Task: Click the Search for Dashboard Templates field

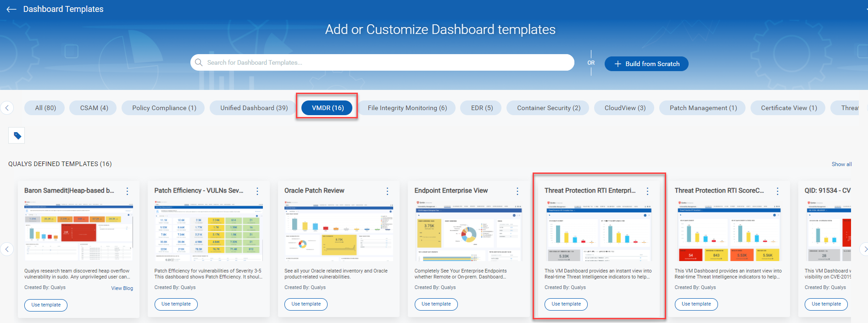Action: pos(382,62)
